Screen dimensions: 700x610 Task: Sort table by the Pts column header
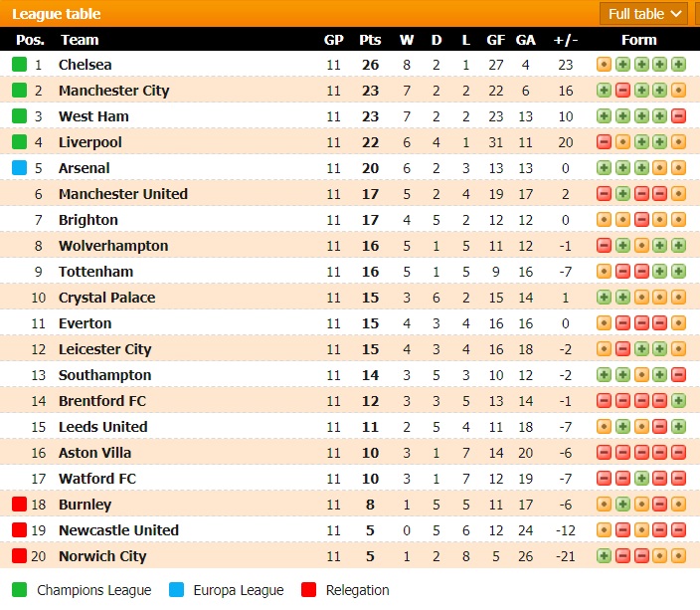coord(370,40)
